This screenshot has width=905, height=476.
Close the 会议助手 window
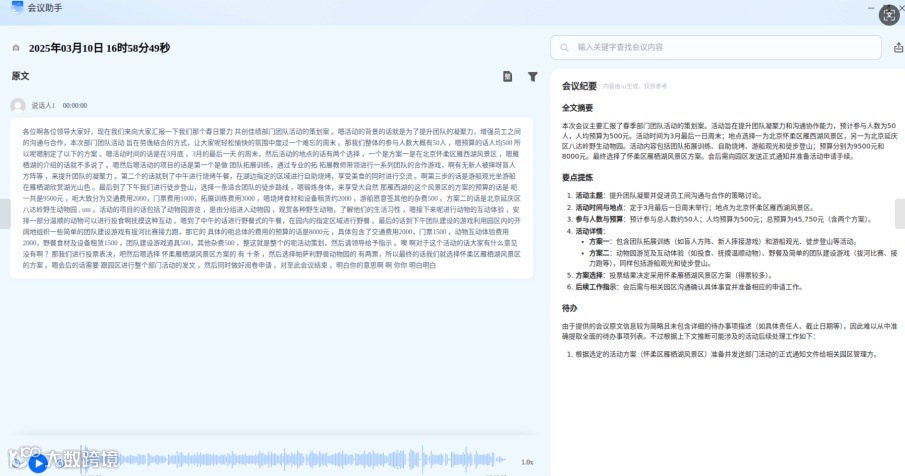[x=902, y=8]
